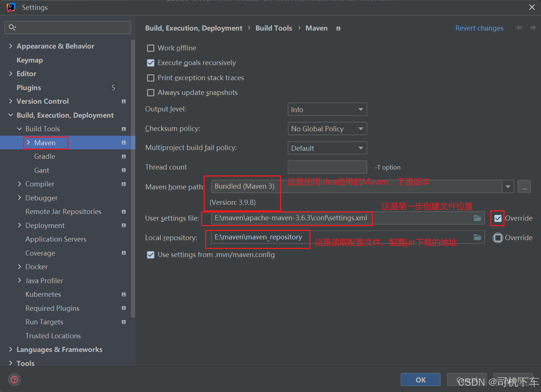Screen dimensions: 541x392
Task: Click project icon on Version Control row
Action: coord(124,101)
